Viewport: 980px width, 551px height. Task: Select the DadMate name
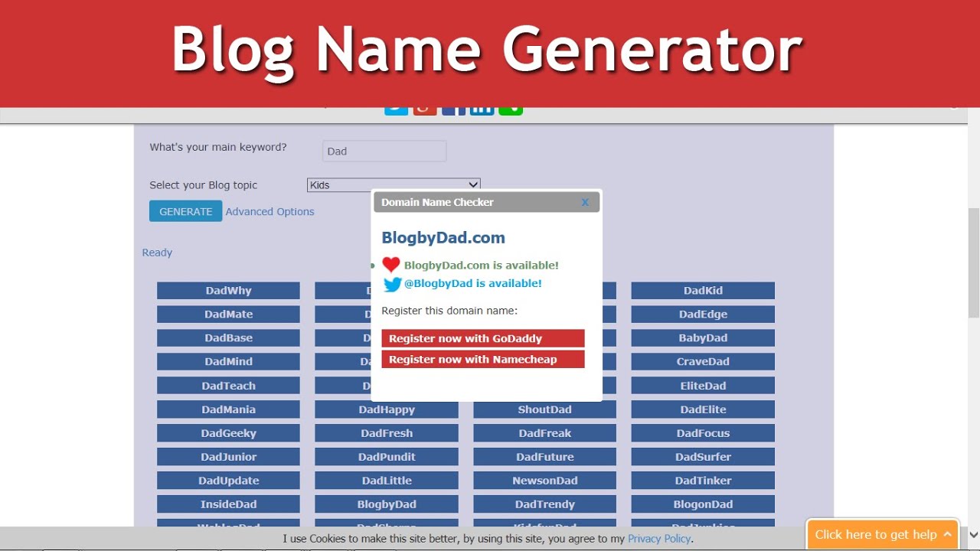point(228,315)
